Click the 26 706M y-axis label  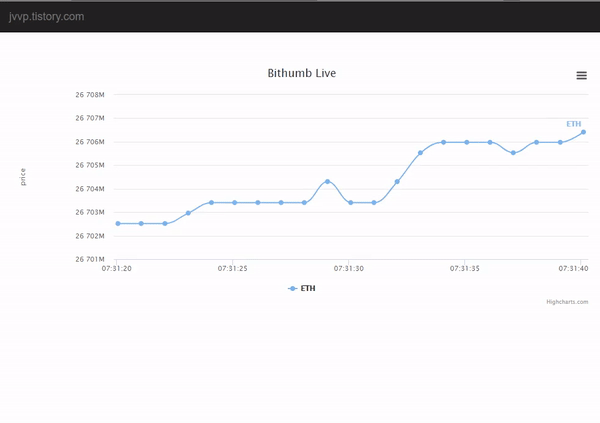coord(90,142)
